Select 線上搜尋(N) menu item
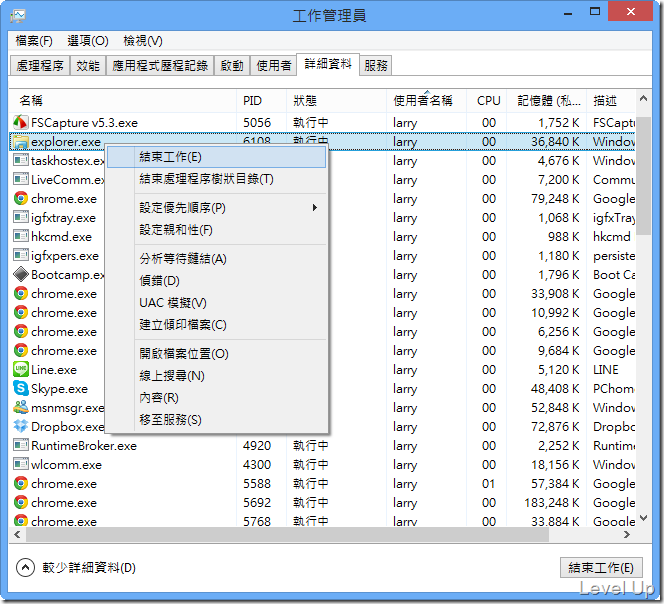 [x=217, y=376]
